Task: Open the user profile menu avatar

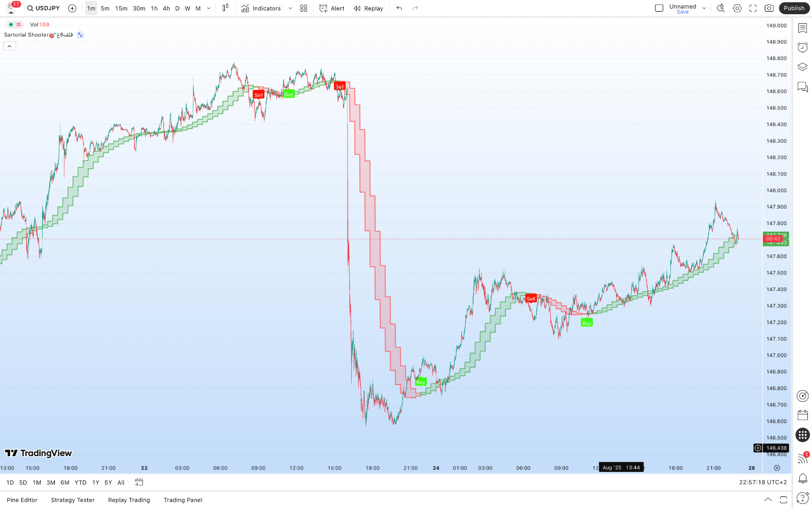Action: pyautogui.click(x=11, y=8)
